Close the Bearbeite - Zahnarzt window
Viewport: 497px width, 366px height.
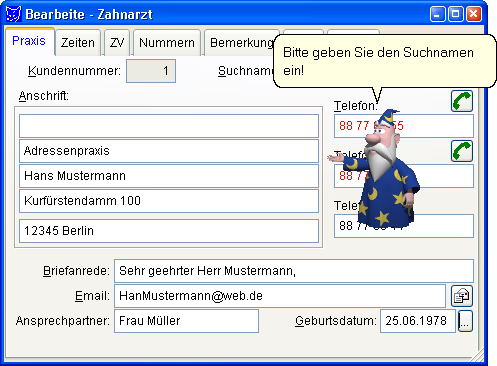[x=474, y=14]
